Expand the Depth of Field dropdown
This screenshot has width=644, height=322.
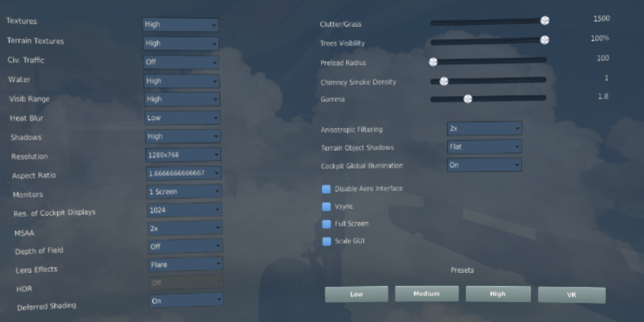click(185, 246)
